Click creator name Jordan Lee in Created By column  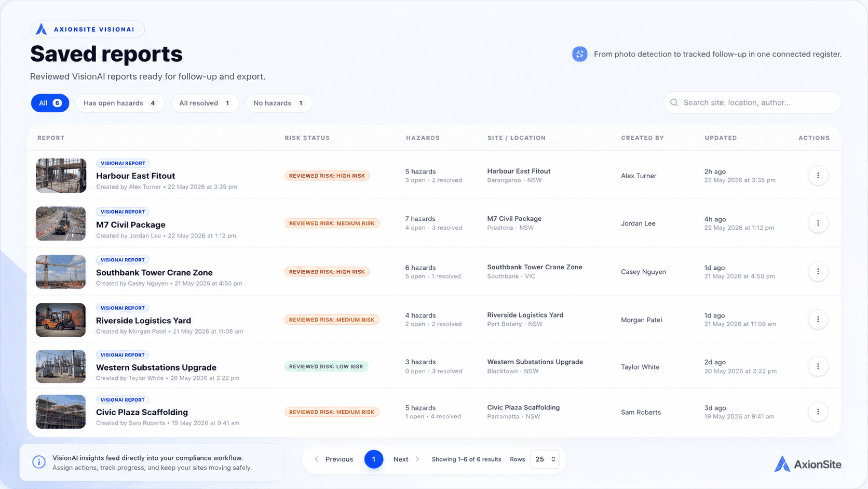click(638, 223)
